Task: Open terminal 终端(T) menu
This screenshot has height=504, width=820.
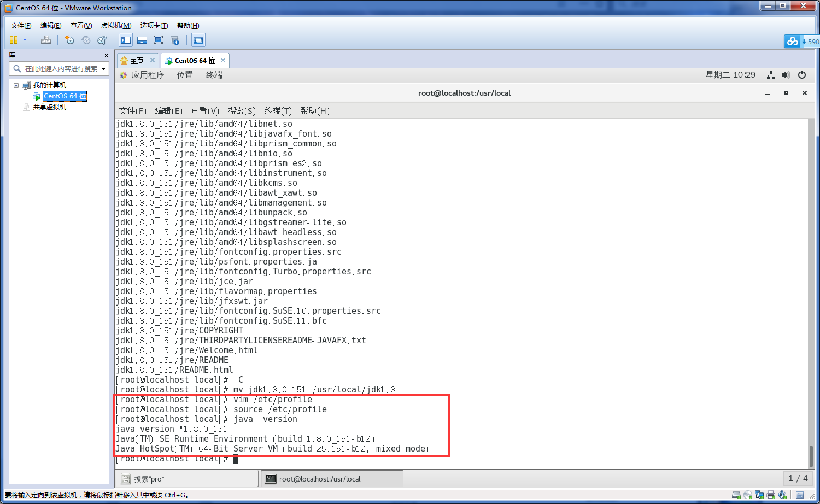Action: [x=278, y=111]
